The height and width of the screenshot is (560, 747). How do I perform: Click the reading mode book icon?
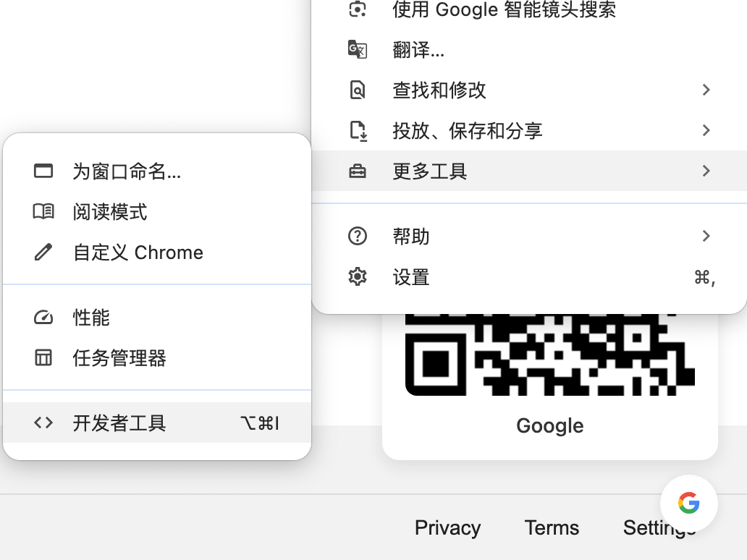(x=43, y=212)
